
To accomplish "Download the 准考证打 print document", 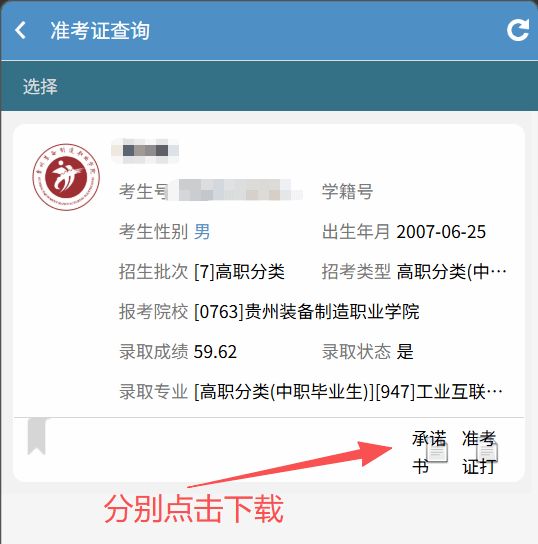I will point(480,452).
